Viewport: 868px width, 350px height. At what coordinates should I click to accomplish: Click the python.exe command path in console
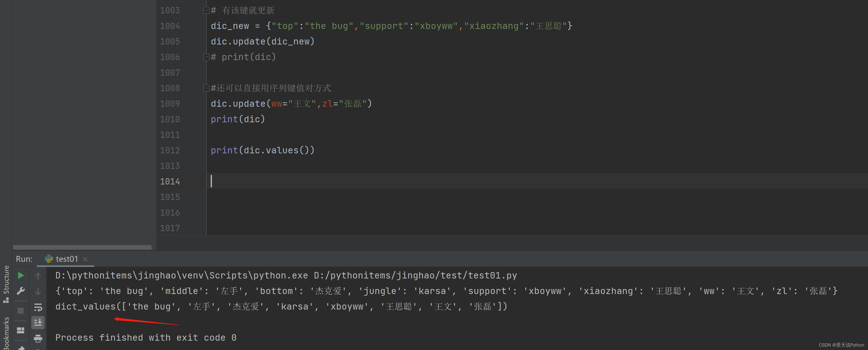(x=286, y=276)
